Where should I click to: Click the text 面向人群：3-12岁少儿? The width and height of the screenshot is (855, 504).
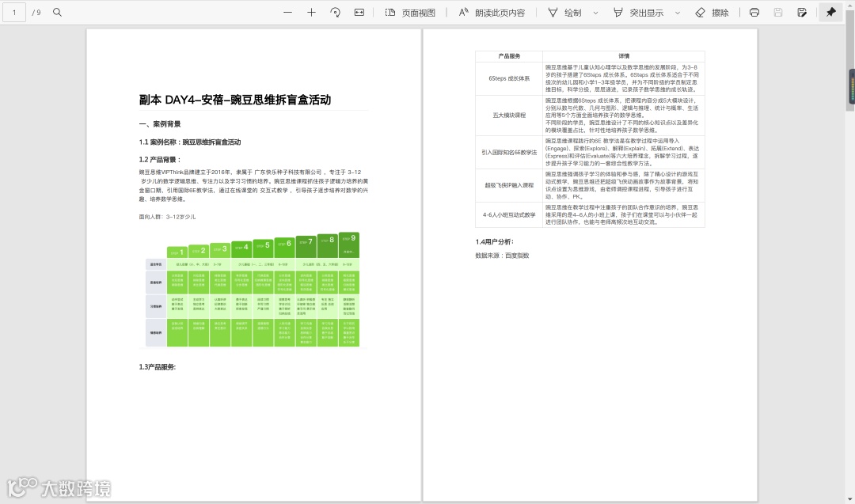(167, 217)
